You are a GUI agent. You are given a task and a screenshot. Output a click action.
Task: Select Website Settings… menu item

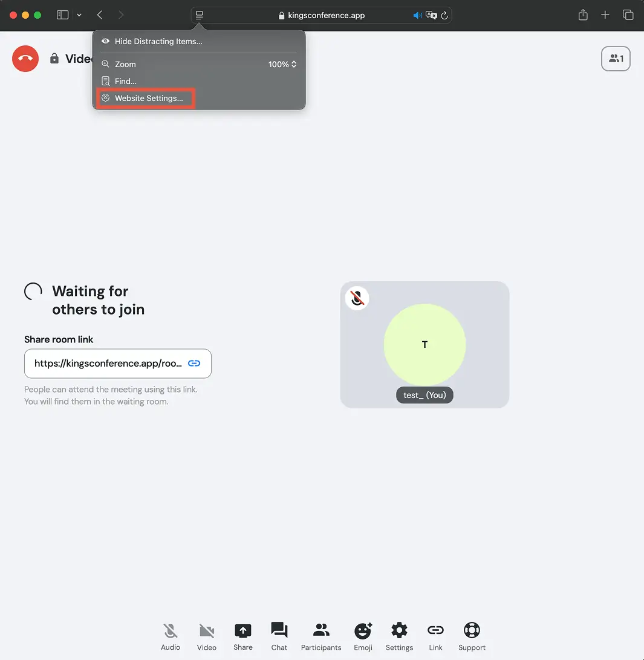[x=148, y=98]
